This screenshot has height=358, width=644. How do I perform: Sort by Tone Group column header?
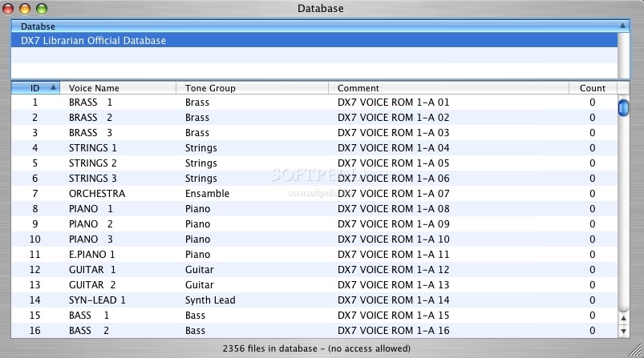pos(252,88)
